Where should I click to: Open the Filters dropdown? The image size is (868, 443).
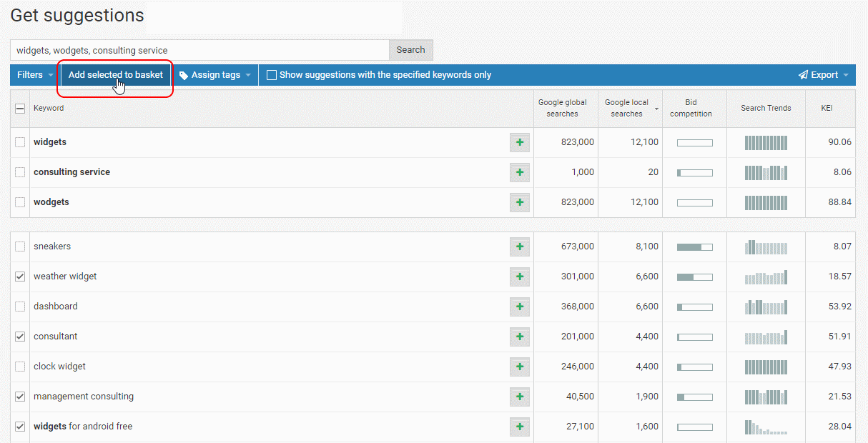[35, 75]
